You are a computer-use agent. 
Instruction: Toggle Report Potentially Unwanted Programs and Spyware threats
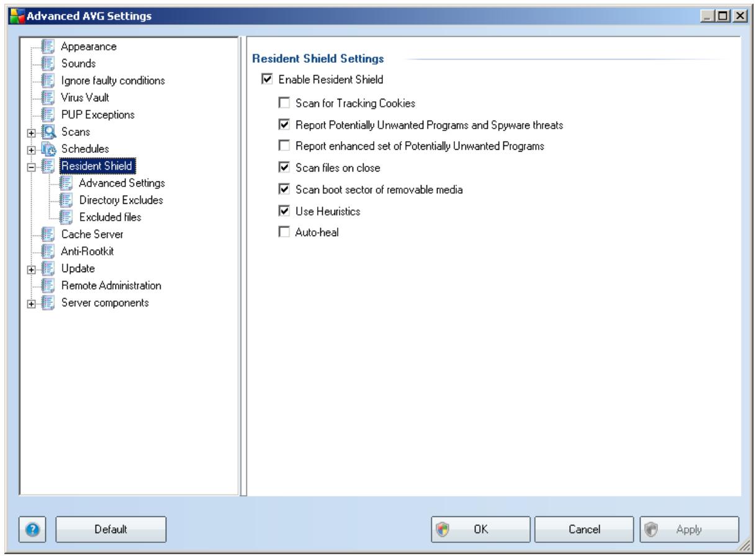click(285, 125)
